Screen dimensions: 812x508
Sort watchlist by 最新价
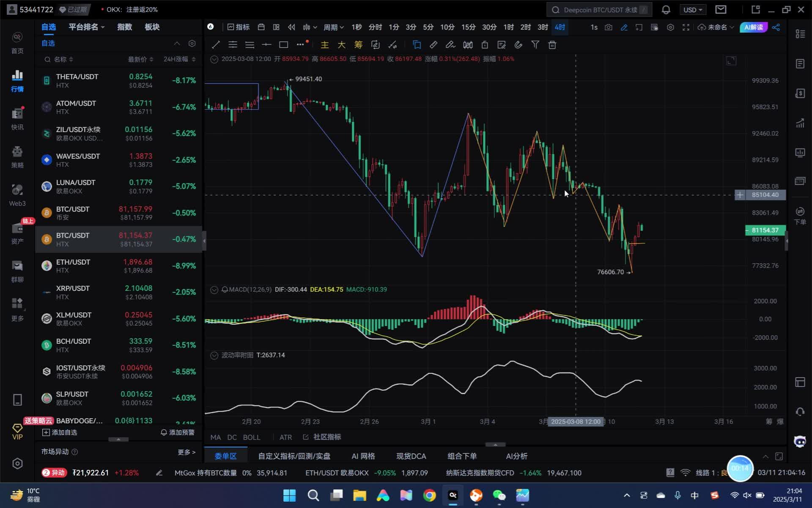tap(141, 59)
